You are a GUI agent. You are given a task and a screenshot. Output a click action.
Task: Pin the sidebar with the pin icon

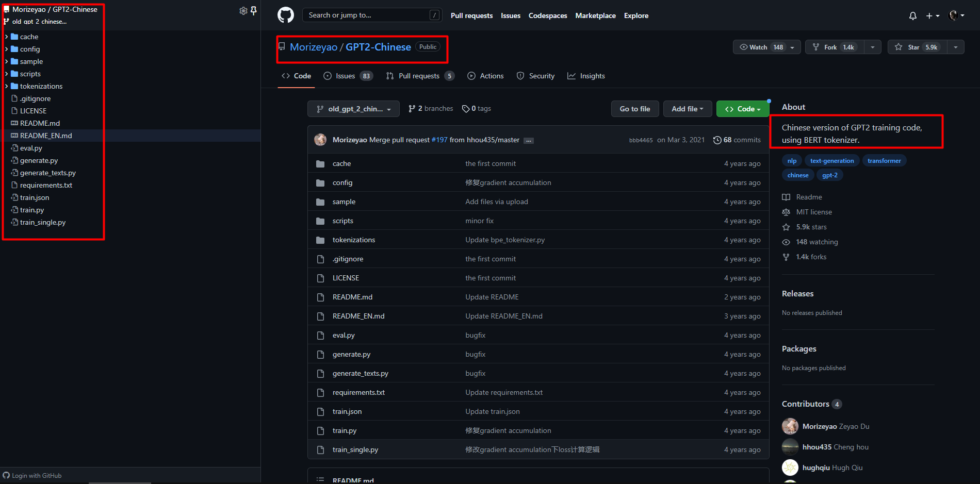pyautogui.click(x=254, y=10)
